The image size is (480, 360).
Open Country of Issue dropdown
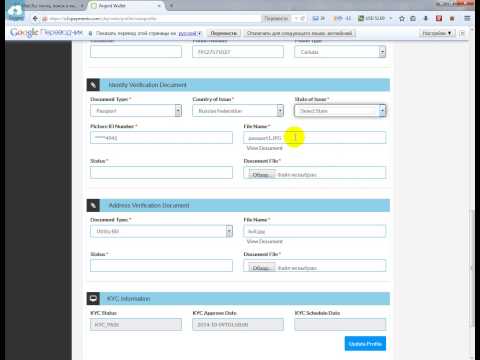[238, 111]
